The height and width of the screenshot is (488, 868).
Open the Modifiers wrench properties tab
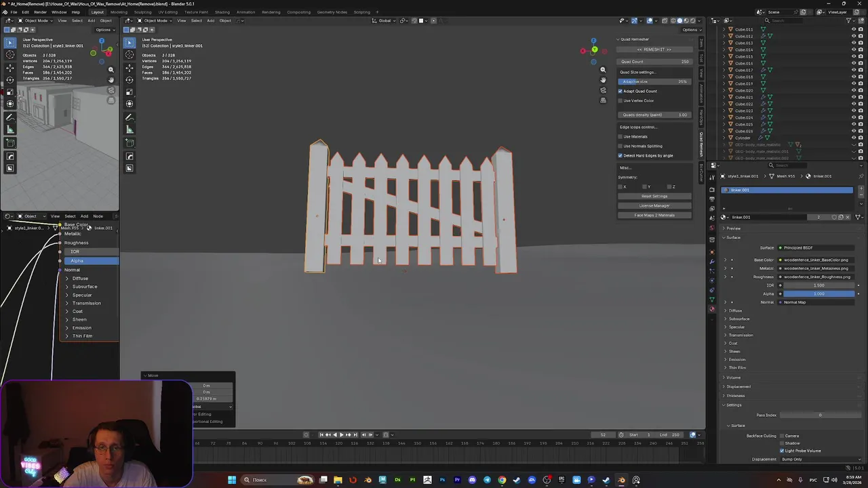(x=712, y=262)
